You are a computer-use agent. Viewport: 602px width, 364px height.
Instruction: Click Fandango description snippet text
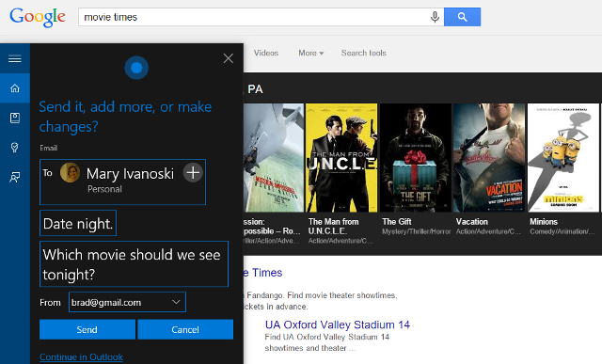[320, 301]
